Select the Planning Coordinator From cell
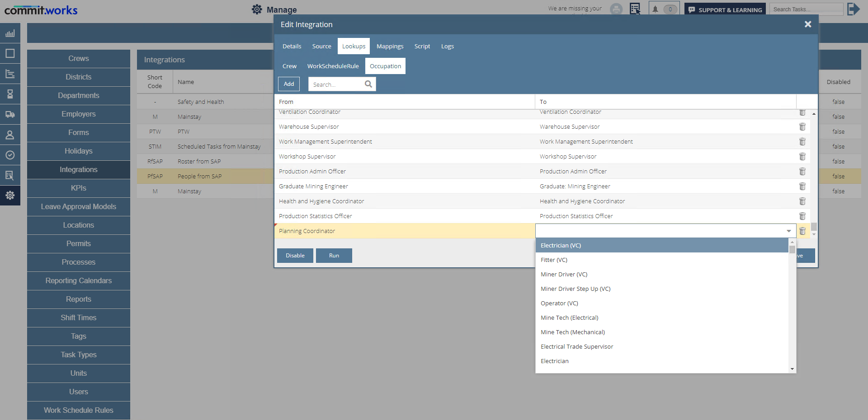 pos(405,231)
